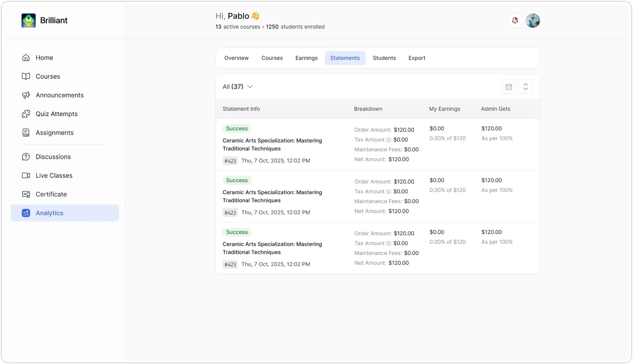The image size is (633, 364).
Task: Click the Announcements megaphone icon
Action: pyautogui.click(x=26, y=95)
